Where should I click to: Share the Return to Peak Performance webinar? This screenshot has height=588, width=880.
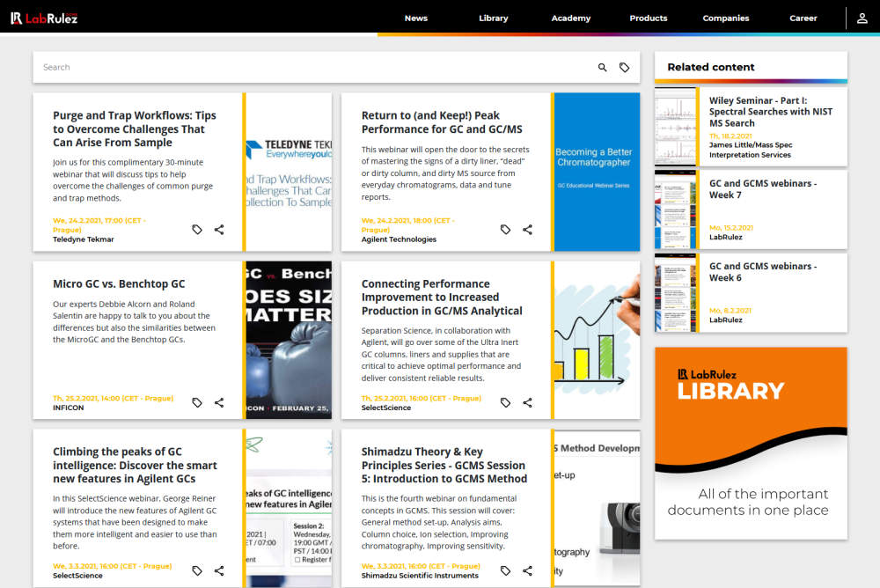click(527, 230)
